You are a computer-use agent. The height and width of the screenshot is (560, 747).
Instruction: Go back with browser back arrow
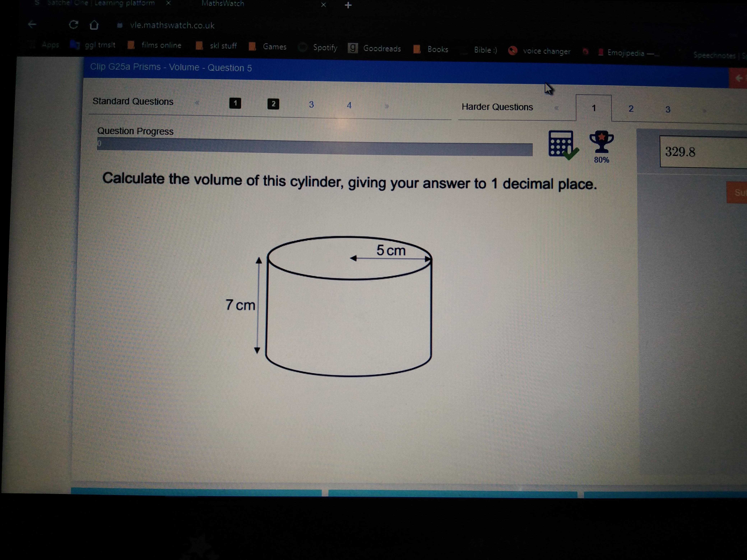point(32,24)
